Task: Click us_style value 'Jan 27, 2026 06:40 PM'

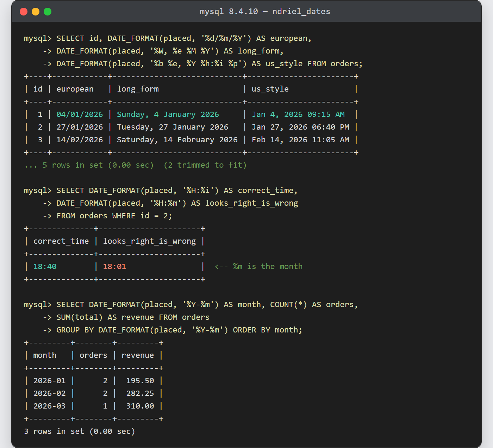Action: click(x=300, y=127)
